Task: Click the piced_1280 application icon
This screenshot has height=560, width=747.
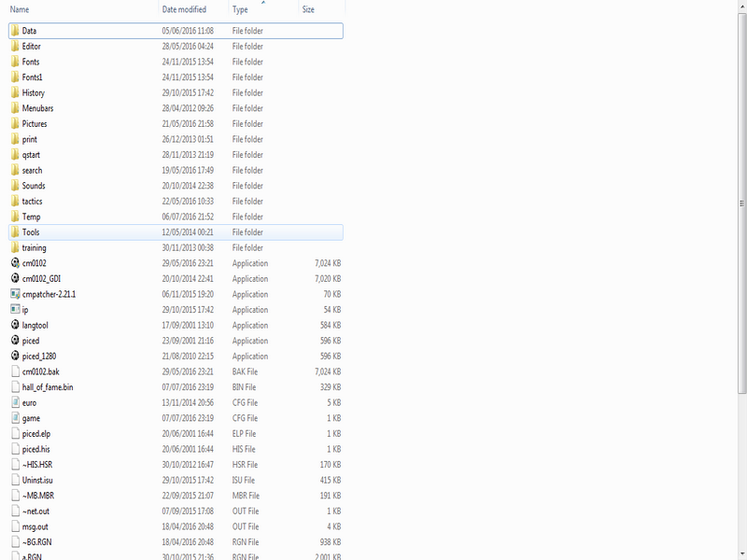Action: click(15, 357)
